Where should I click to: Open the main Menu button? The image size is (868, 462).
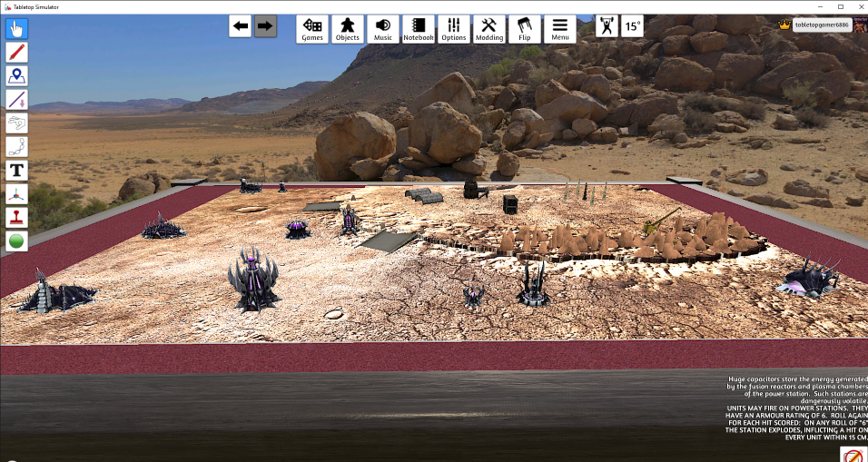pyautogui.click(x=560, y=29)
